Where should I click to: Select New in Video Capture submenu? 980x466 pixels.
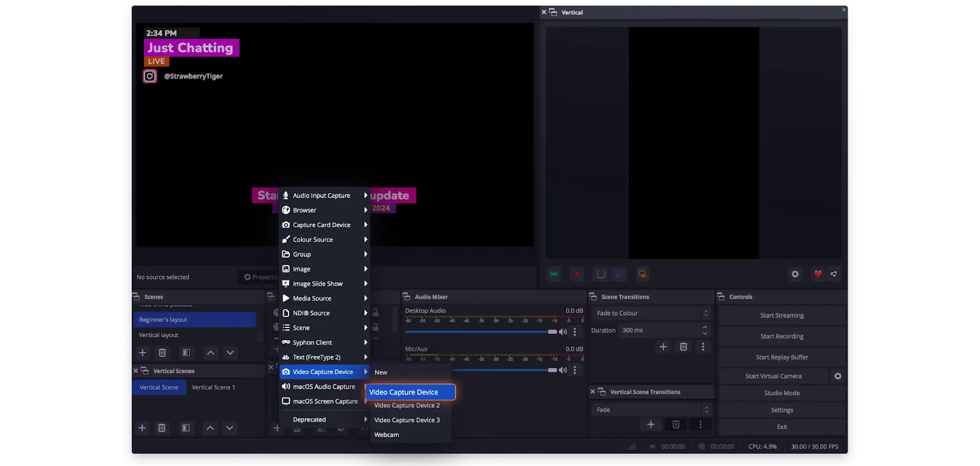click(410, 372)
